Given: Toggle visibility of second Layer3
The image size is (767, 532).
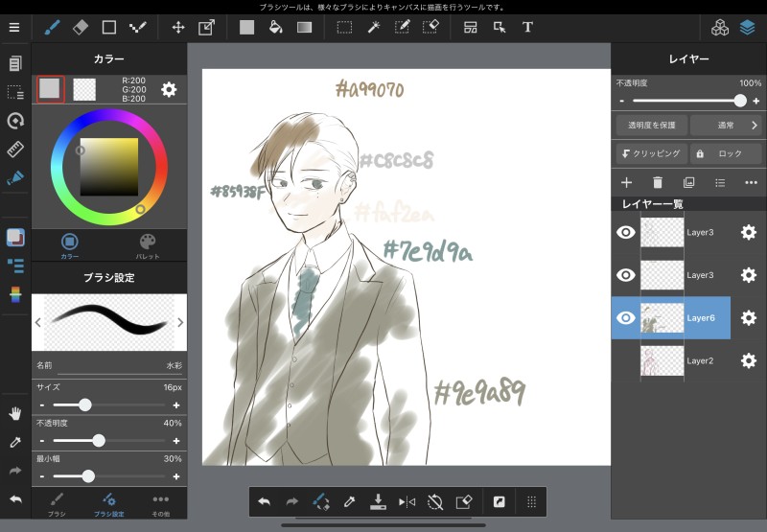Looking at the screenshot, I should (626, 275).
